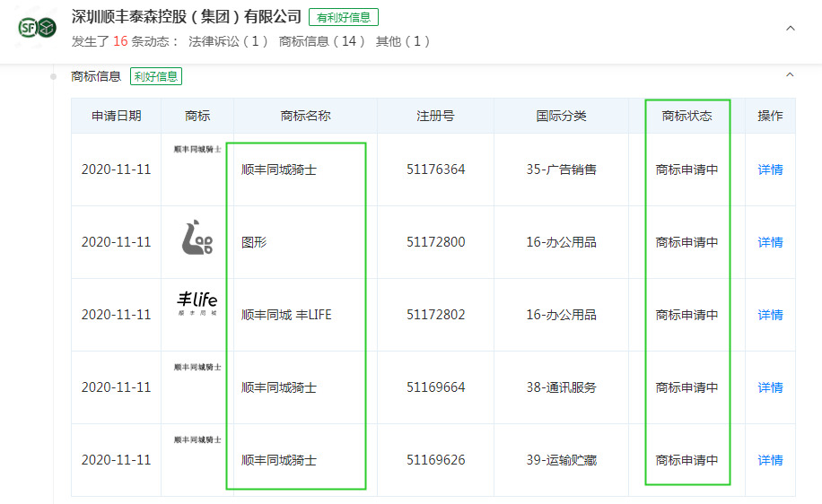Image resolution: width=822 pixels, height=504 pixels.
Task: Collapse the 商标信息 section chevron
Action: [790, 75]
